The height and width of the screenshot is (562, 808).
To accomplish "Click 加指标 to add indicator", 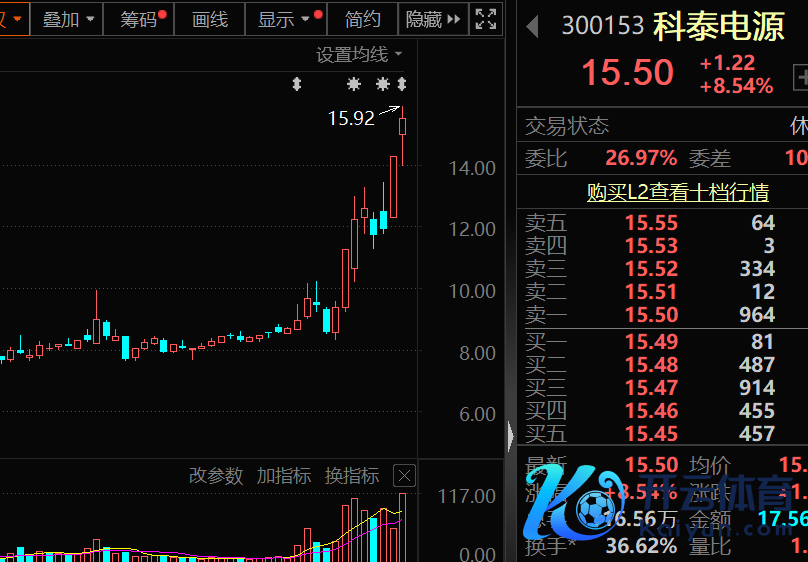I will [x=284, y=476].
